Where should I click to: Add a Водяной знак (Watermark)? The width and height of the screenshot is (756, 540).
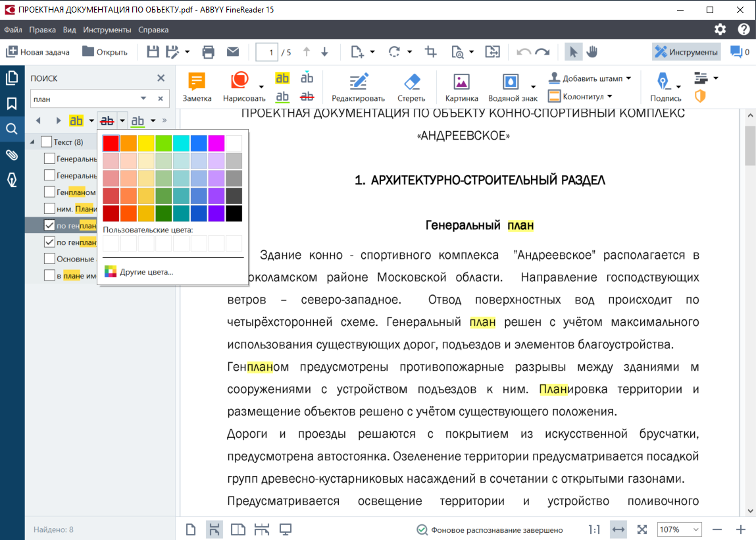point(512,86)
